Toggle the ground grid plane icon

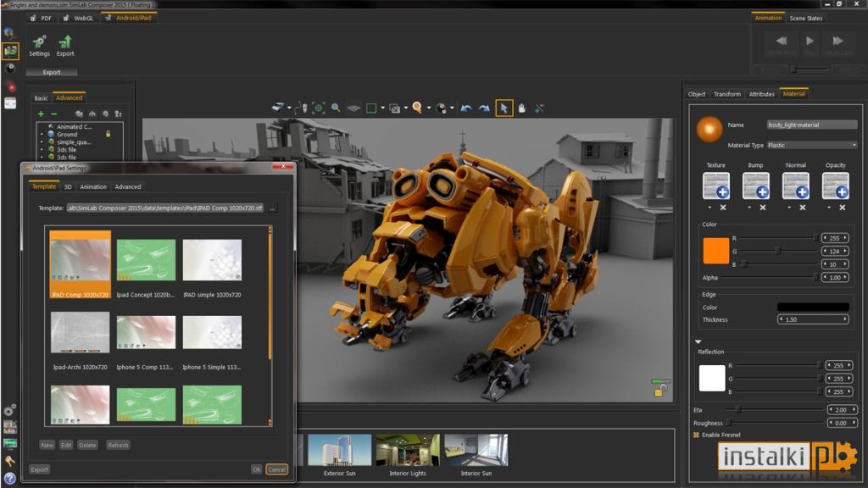pyautogui.click(x=353, y=108)
